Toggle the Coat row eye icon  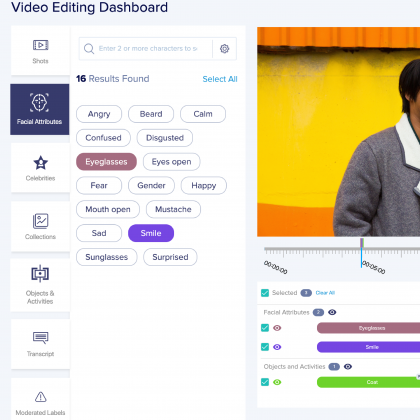coord(277,382)
